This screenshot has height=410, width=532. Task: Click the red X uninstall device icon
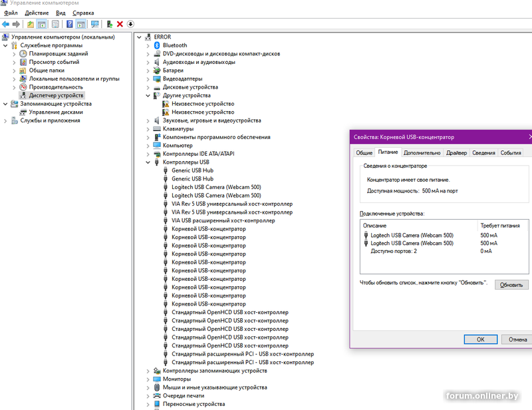(x=120, y=24)
